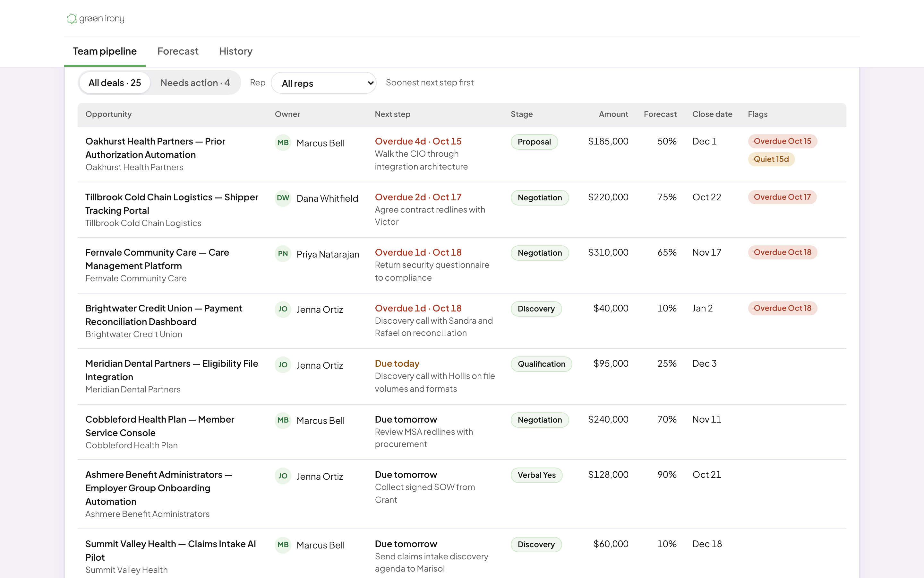Click the Soonest next step first label
924x578 pixels.
click(430, 83)
